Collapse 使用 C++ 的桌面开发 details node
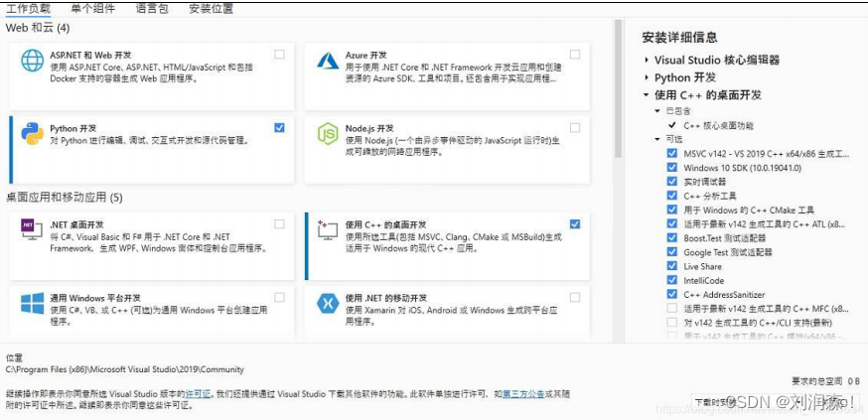The height and width of the screenshot is (420, 868). [x=646, y=95]
